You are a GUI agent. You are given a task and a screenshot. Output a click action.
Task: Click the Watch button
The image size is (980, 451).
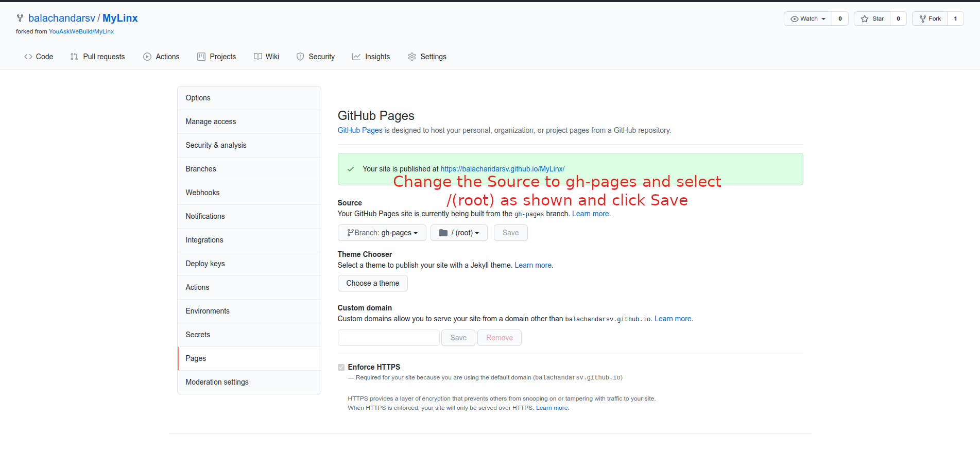click(x=808, y=19)
